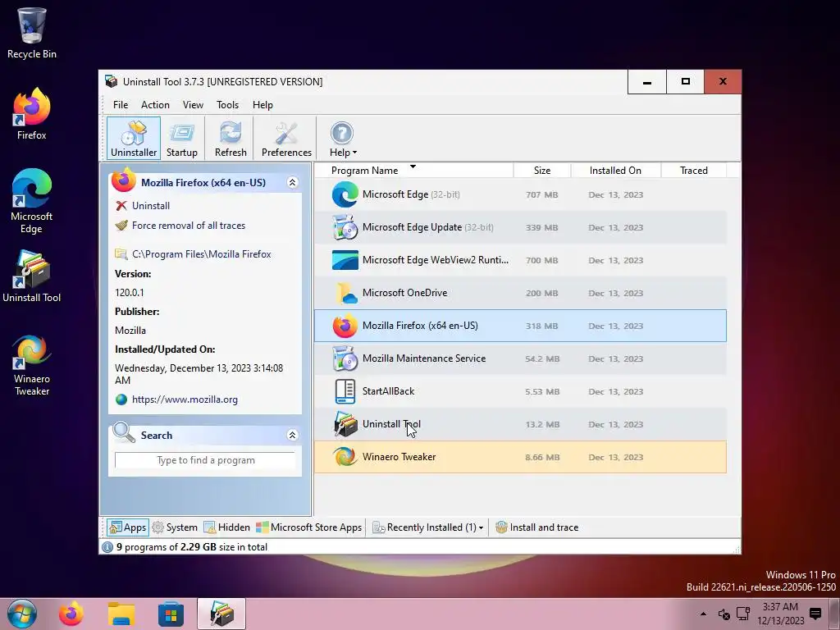This screenshot has width=840, height=630.
Task: Click the info icon in status bar
Action: [x=107, y=547]
